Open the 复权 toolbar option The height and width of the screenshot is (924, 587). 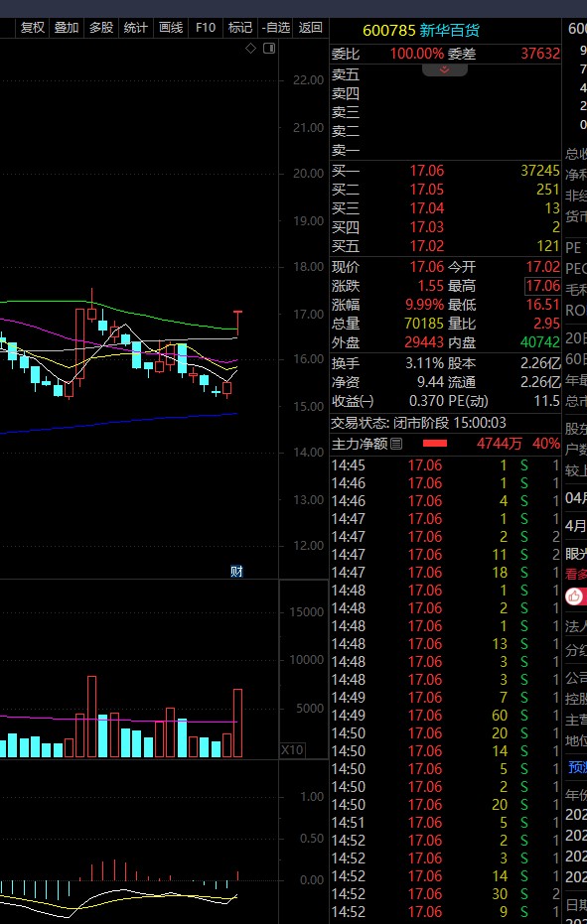pyautogui.click(x=33, y=27)
